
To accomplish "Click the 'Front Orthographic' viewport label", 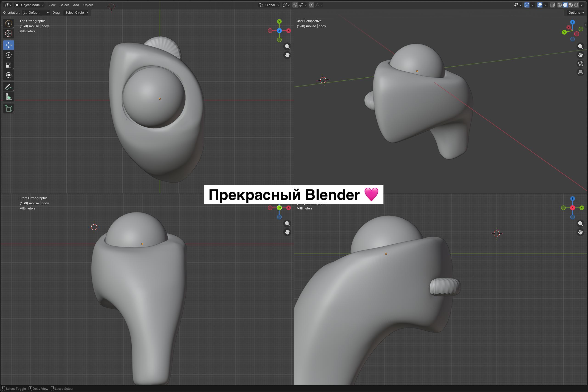I will pos(34,198).
